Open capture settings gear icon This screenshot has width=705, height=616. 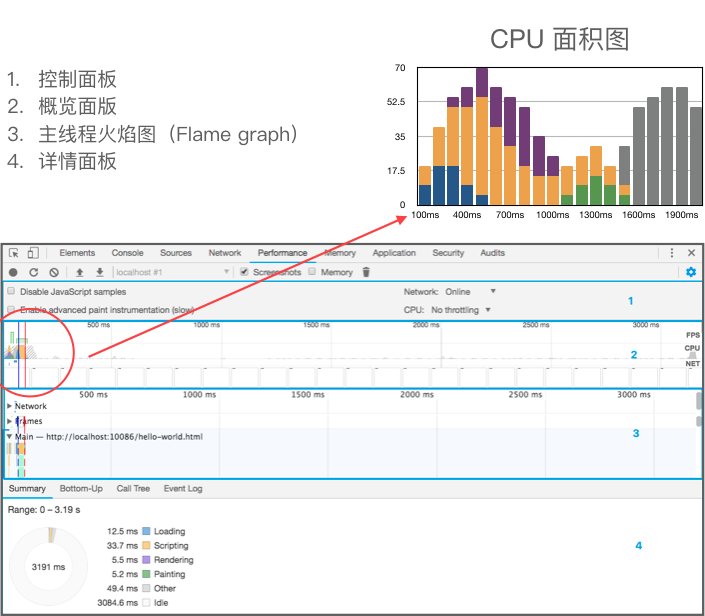click(x=691, y=272)
